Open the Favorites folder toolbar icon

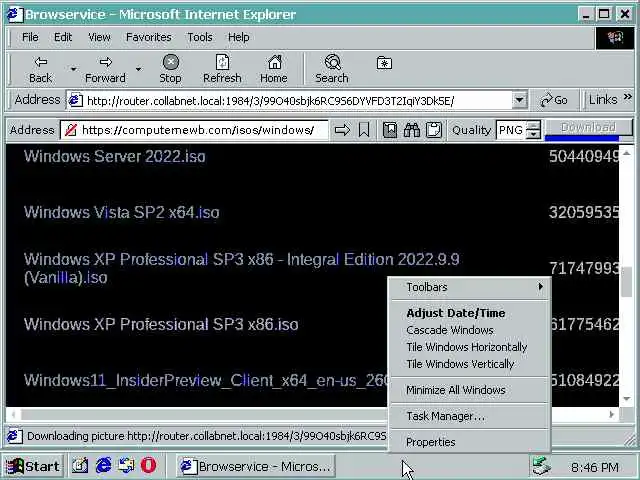coord(384,63)
